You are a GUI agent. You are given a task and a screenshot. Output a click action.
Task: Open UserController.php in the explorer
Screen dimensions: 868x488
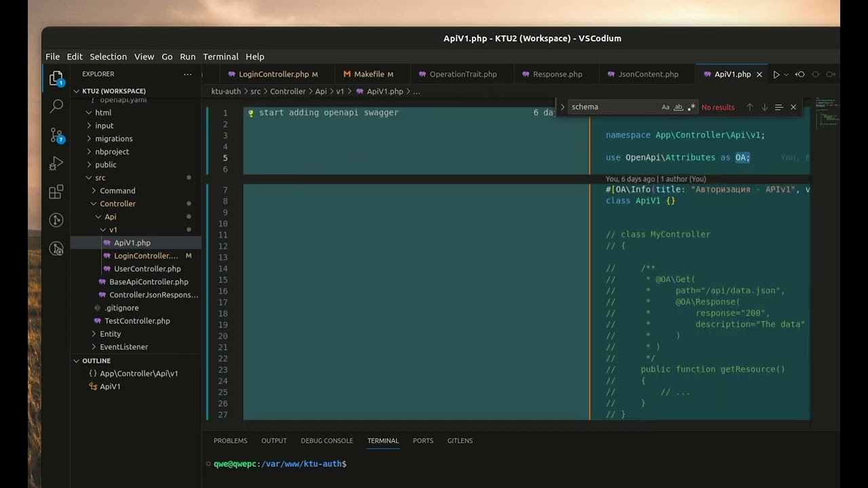pos(147,268)
